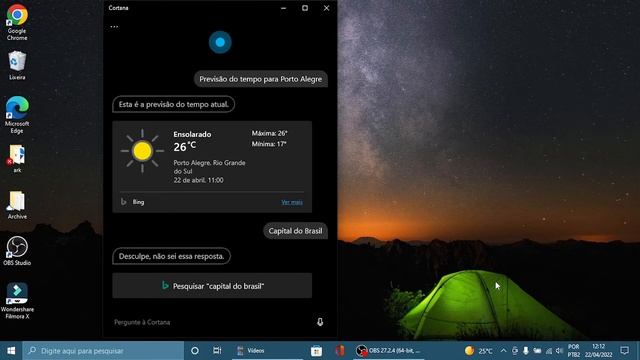Screen dimensions: 640x360
Task: Select '22 de abril, 11:00' text
Action: click(198, 180)
